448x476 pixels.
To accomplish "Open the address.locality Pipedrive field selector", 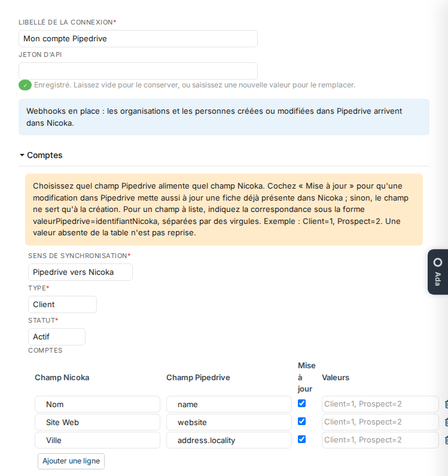I will pos(229,440).
